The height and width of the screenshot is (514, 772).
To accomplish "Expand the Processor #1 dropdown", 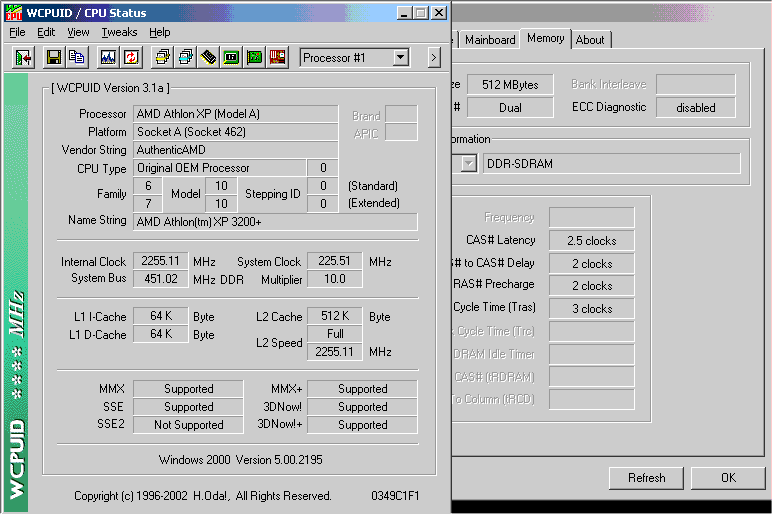I will point(401,58).
